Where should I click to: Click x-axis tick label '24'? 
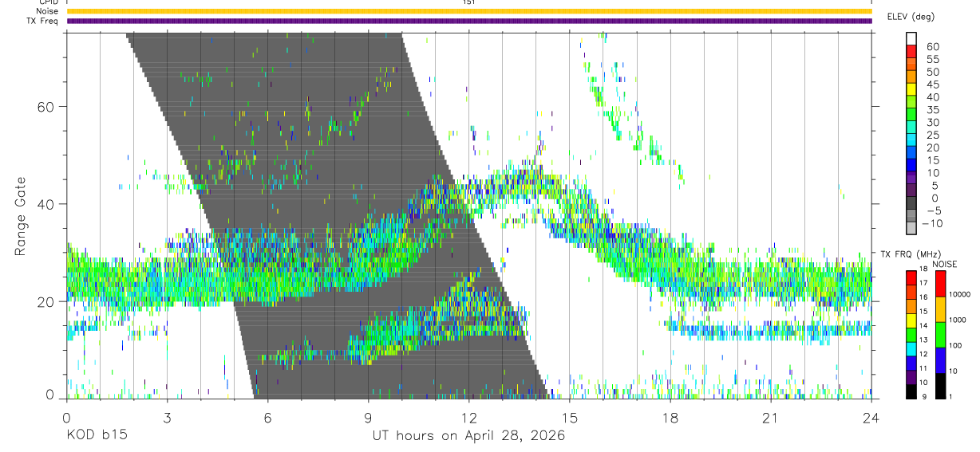coord(871,418)
